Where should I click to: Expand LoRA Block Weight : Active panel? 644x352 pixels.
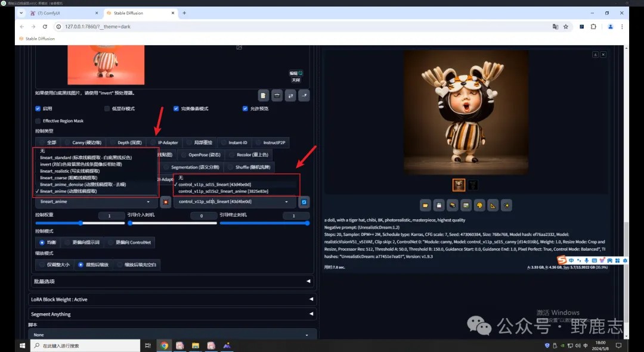click(x=172, y=300)
